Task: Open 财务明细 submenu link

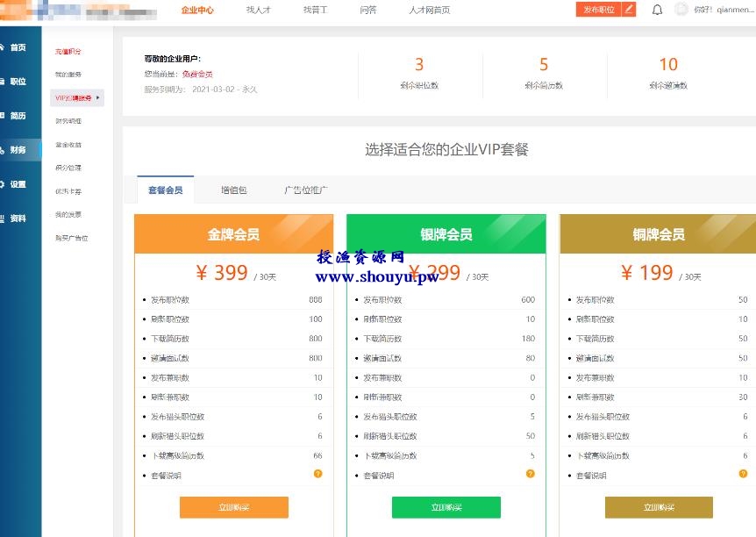Action: tap(68, 121)
